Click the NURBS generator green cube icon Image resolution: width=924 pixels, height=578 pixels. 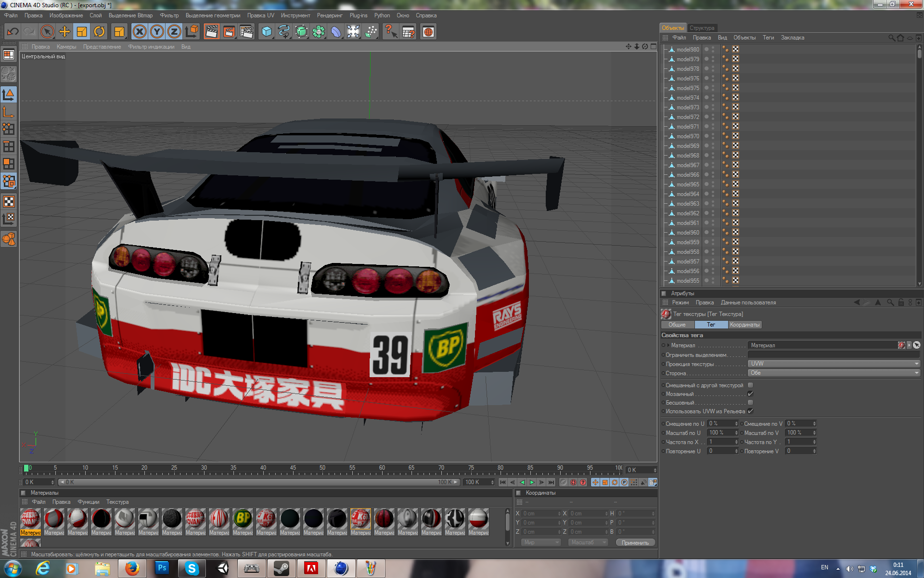pos(301,32)
